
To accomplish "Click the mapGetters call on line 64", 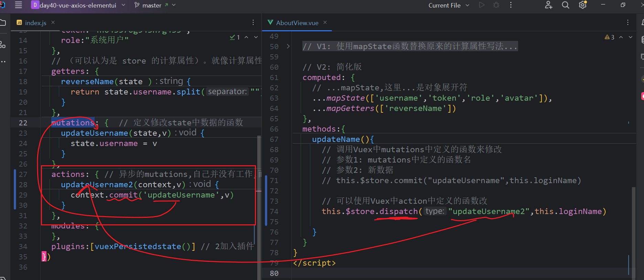I will coord(350,108).
